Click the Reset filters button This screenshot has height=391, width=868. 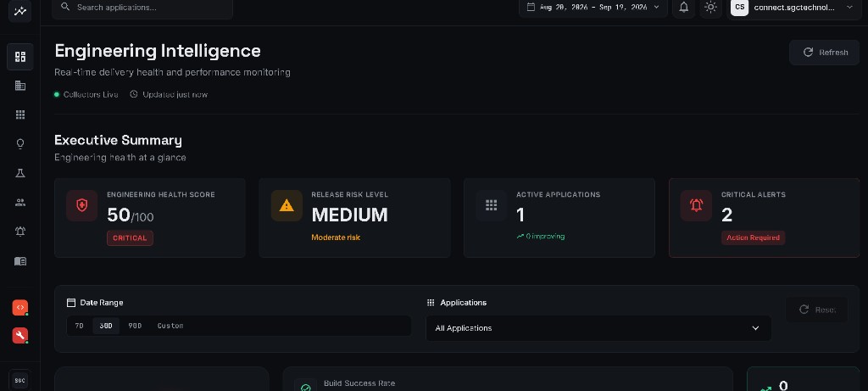(x=816, y=310)
